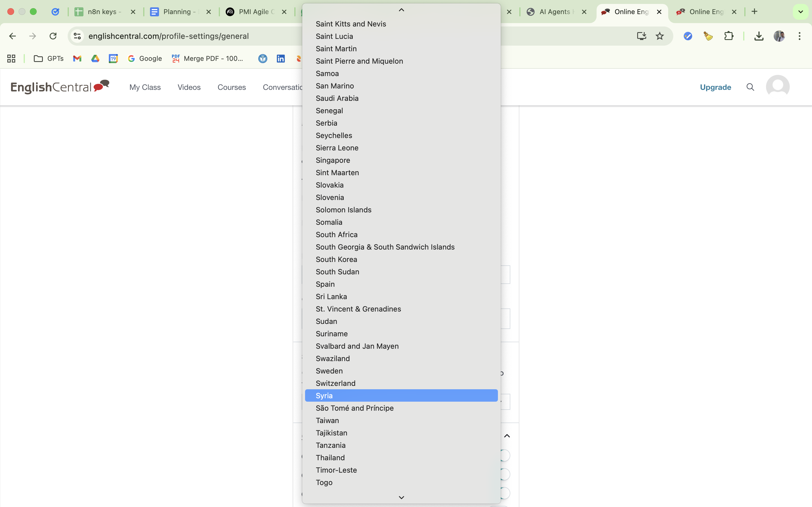Viewport: 812px width, 507px height.
Task: Click the search magnifier icon
Action: [x=750, y=87]
